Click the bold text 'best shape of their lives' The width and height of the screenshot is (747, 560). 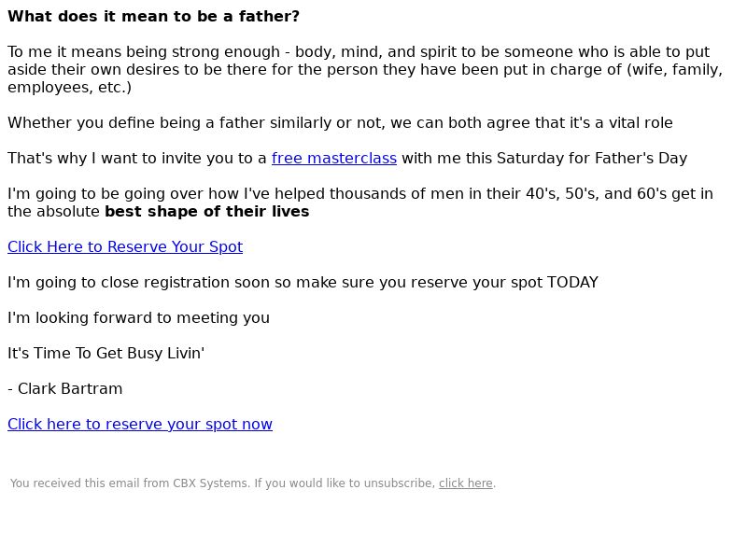click(x=206, y=212)
